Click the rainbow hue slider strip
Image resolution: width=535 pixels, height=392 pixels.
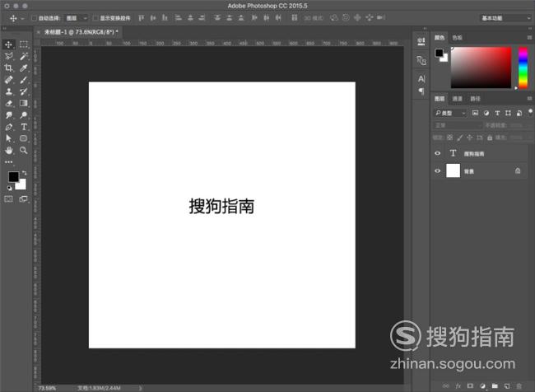pos(523,68)
